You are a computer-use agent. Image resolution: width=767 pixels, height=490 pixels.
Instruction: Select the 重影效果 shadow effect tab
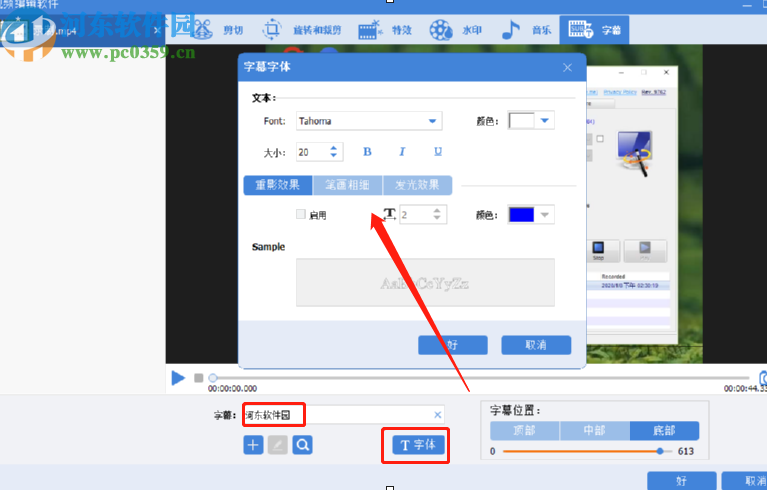coord(278,185)
